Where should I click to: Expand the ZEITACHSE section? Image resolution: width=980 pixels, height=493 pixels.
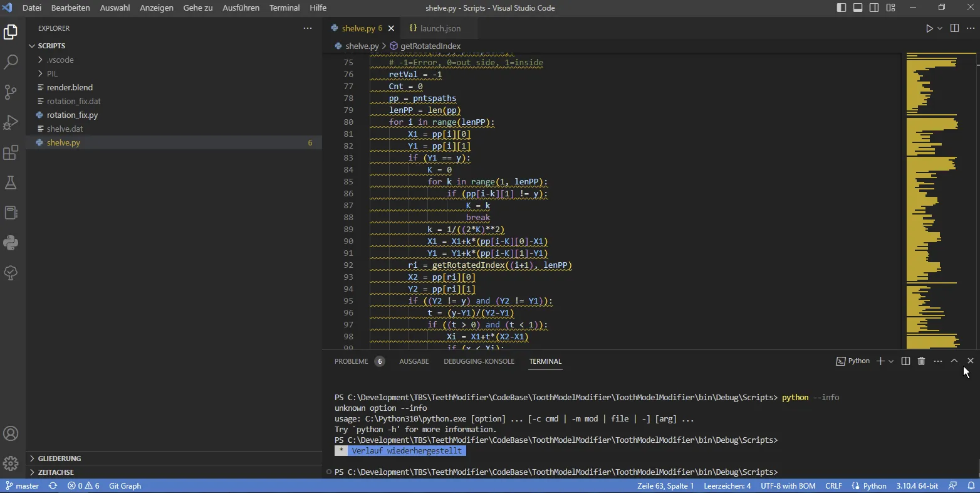[x=174, y=472]
